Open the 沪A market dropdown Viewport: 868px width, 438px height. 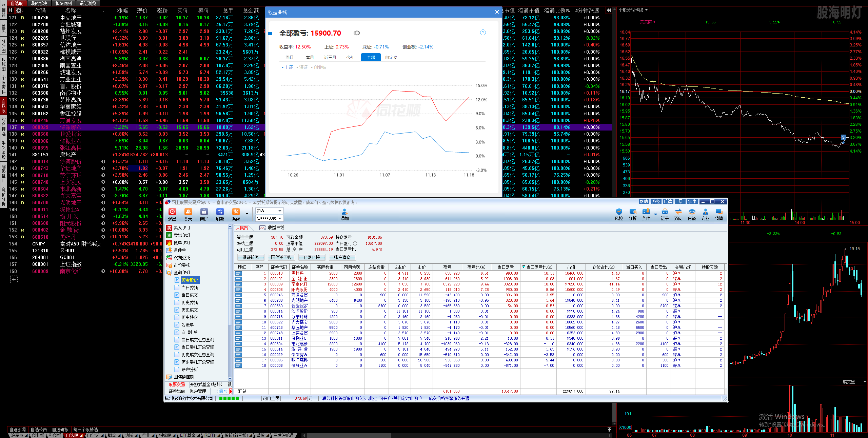pos(269,211)
